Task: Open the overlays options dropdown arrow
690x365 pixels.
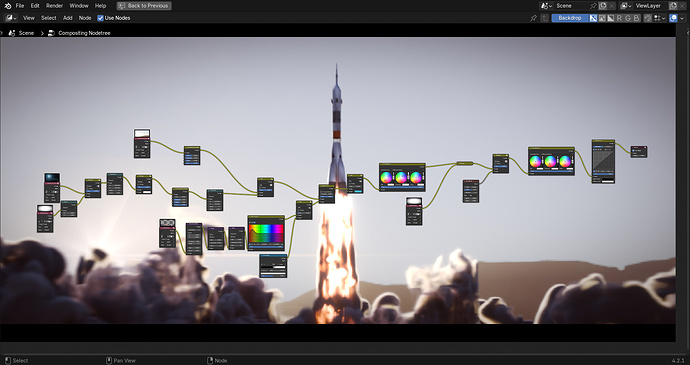Action: pyautogui.click(x=682, y=18)
